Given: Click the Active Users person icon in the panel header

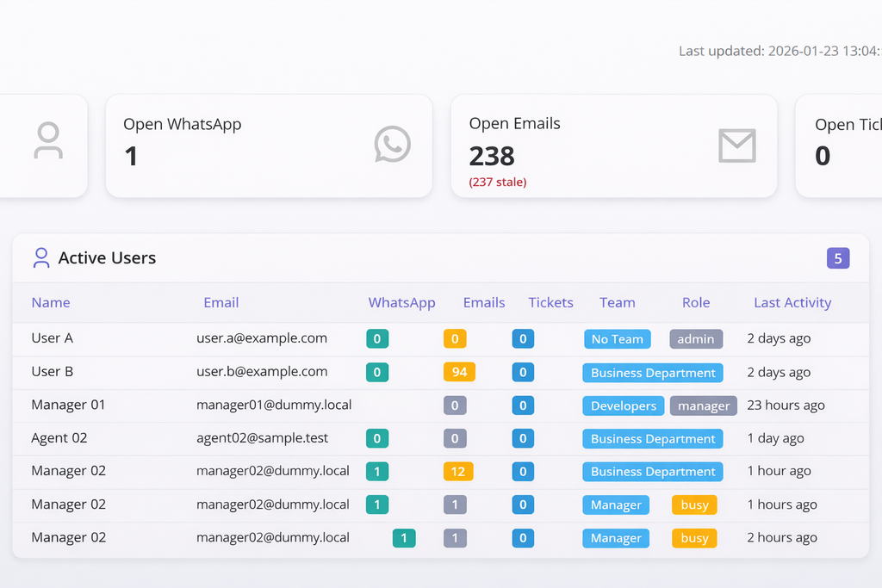Looking at the screenshot, I should tap(41, 257).
